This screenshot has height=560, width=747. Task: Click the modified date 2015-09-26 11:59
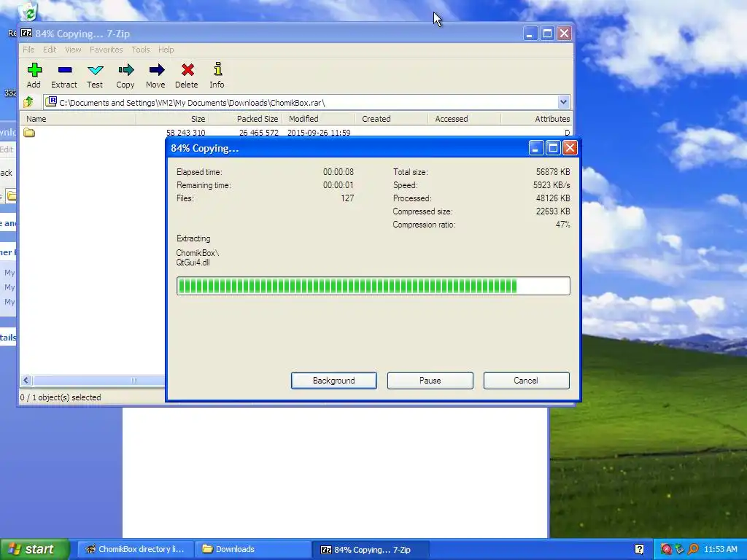(319, 133)
